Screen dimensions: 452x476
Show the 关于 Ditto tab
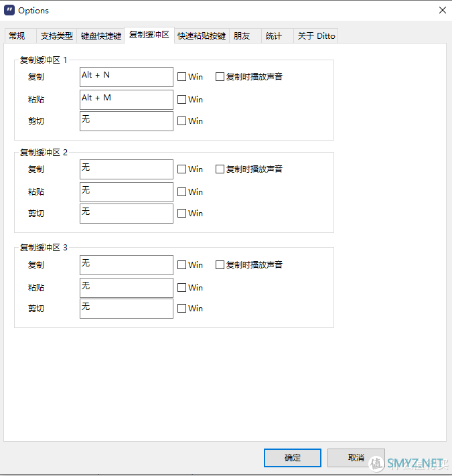tap(315, 36)
